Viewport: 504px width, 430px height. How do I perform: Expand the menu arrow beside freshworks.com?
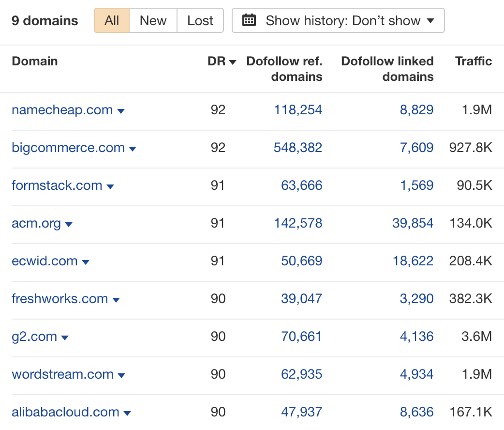(x=116, y=299)
